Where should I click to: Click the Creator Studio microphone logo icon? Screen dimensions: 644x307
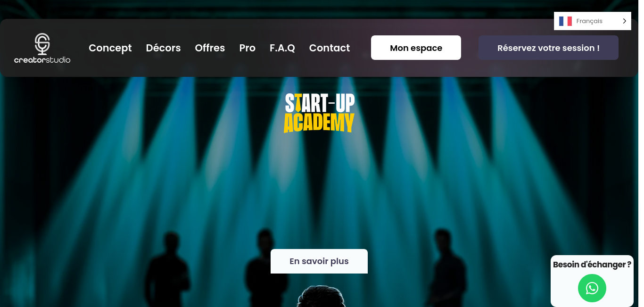42,44
